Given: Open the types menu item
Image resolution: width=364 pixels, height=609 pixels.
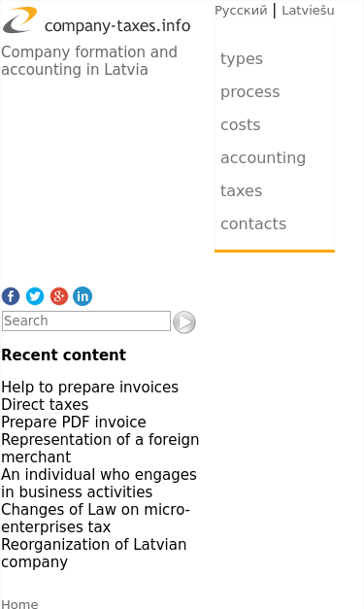Looking at the screenshot, I should pyautogui.click(x=242, y=59).
